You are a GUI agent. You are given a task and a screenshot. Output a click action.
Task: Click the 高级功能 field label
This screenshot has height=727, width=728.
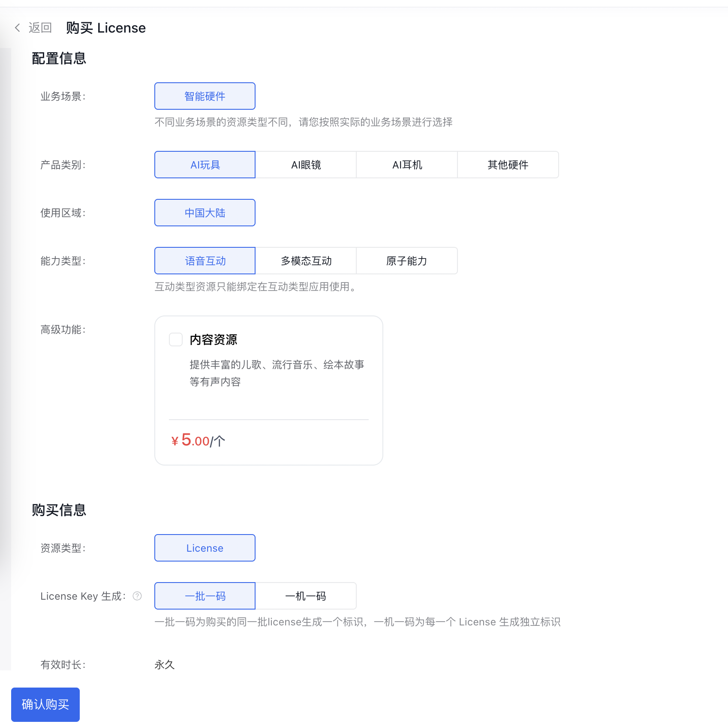point(63,330)
